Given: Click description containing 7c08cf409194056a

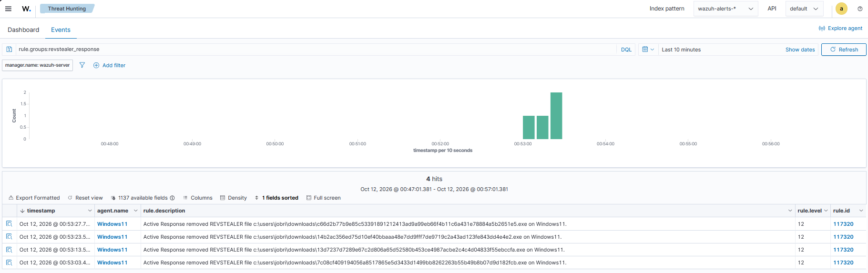Looking at the screenshot, I should [355, 263].
